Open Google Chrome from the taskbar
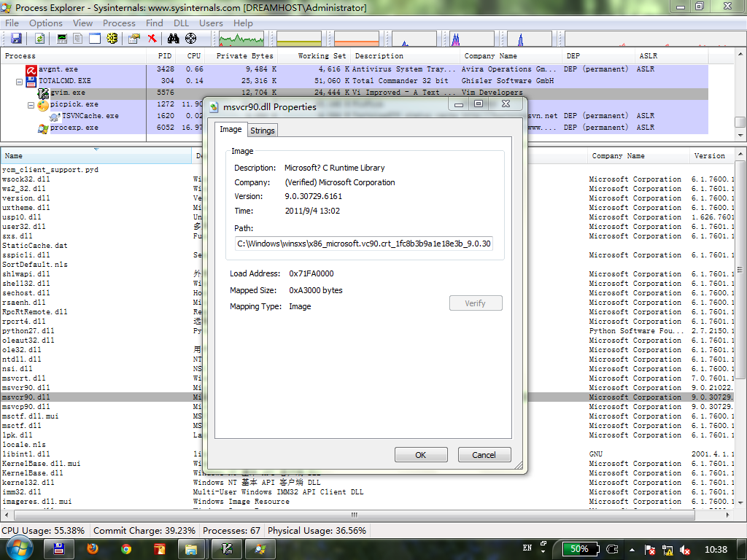 pos(126,549)
